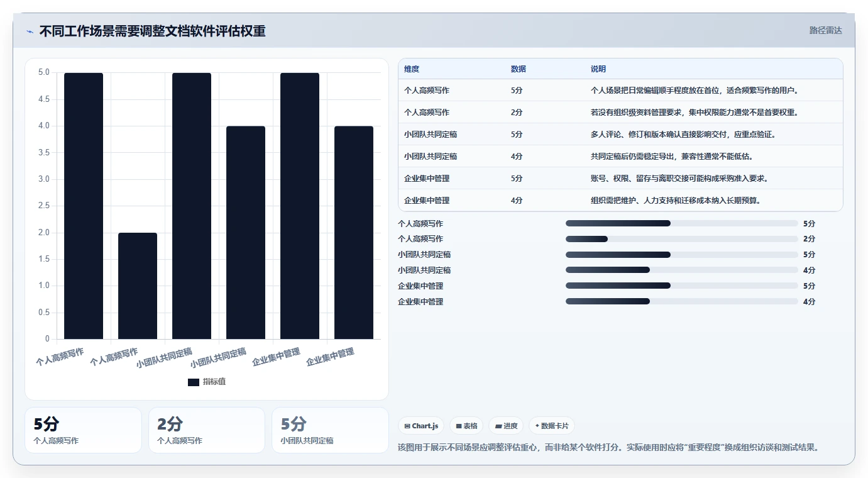Select the 进度 chip
The width and height of the screenshot is (868, 478).
coord(506,426)
